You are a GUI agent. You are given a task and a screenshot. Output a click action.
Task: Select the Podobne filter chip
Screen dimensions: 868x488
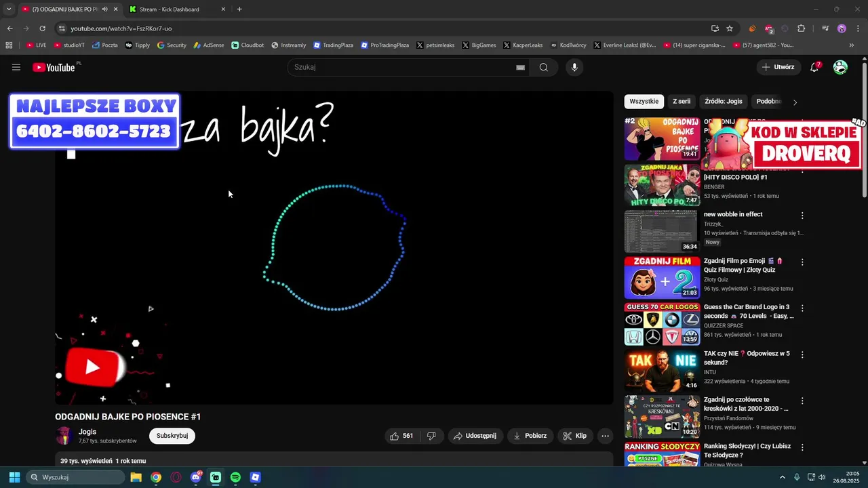coord(769,102)
